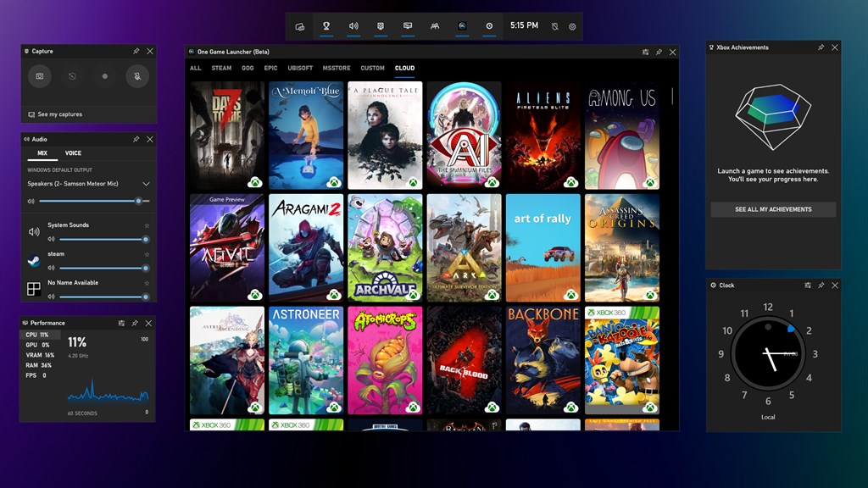Toggle the One Game Launcher widget icon

[x=462, y=26]
